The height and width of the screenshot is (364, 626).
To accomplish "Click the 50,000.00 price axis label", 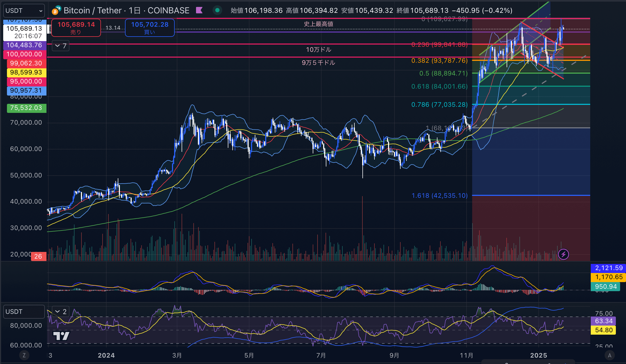I will [26, 175].
